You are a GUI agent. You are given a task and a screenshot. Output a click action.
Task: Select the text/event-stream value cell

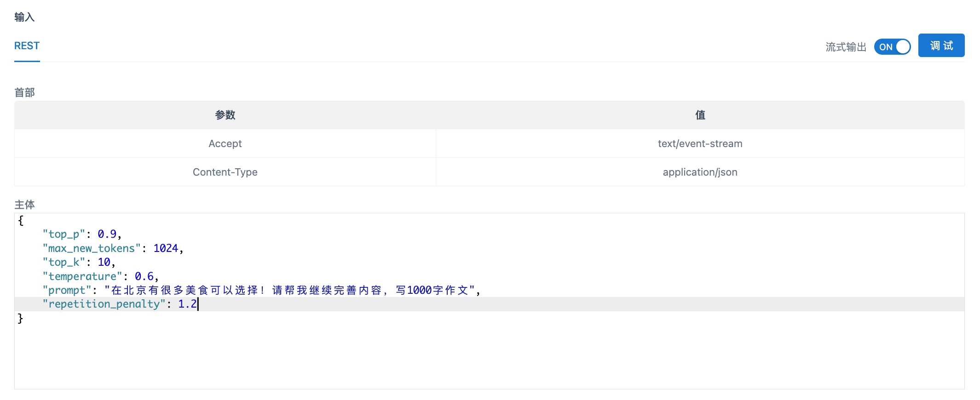(x=700, y=143)
